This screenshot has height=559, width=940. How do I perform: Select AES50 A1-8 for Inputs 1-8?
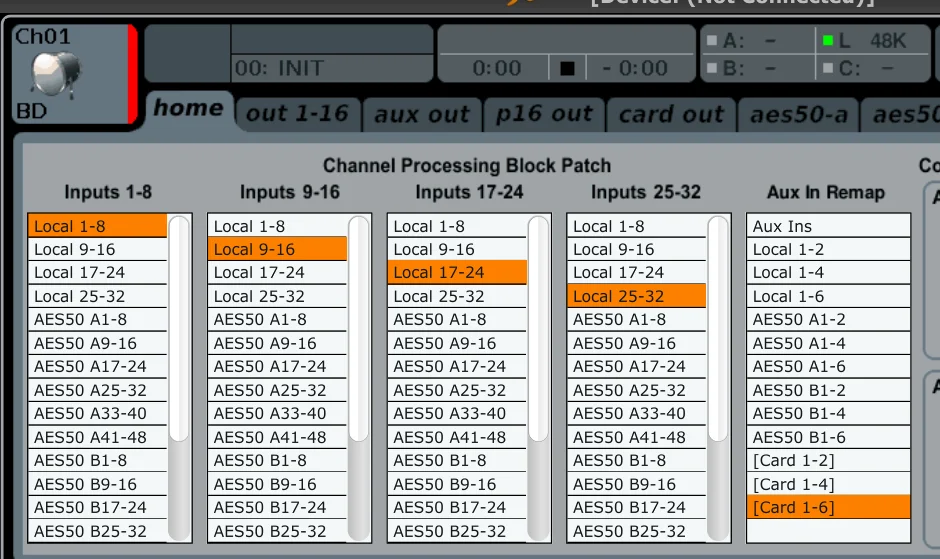coord(98,320)
